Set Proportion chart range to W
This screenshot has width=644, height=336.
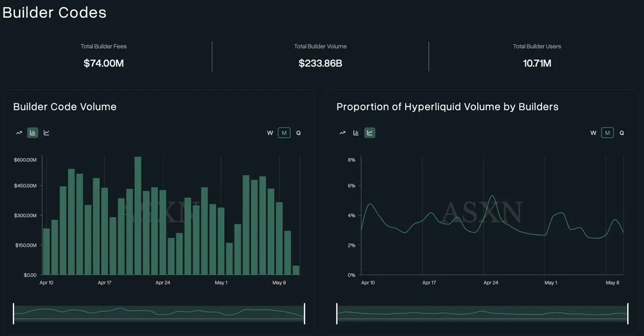593,133
